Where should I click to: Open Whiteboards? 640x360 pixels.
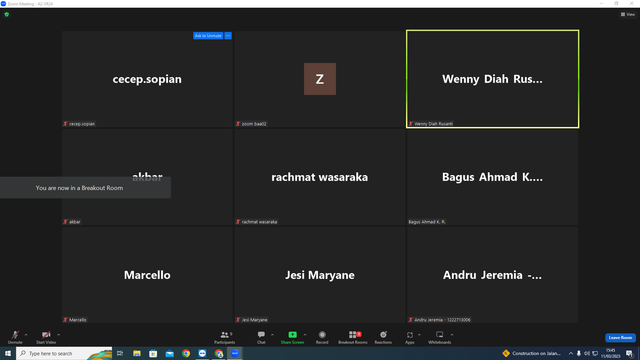(440, 337)
